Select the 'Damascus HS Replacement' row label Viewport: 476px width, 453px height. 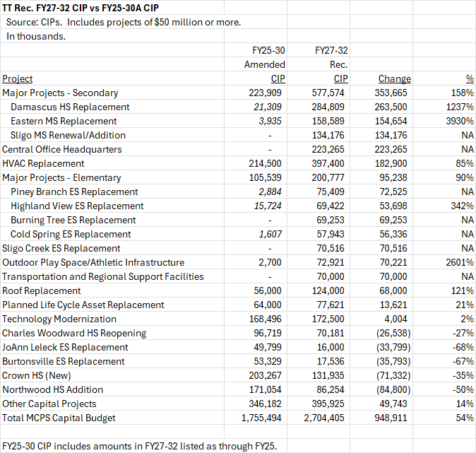click(70, 107)
